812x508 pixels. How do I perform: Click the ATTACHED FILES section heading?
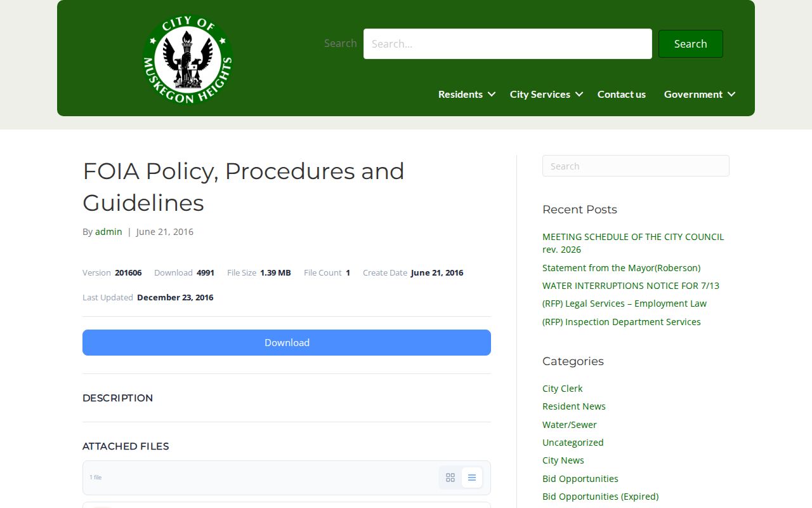[x=126, y=446]
